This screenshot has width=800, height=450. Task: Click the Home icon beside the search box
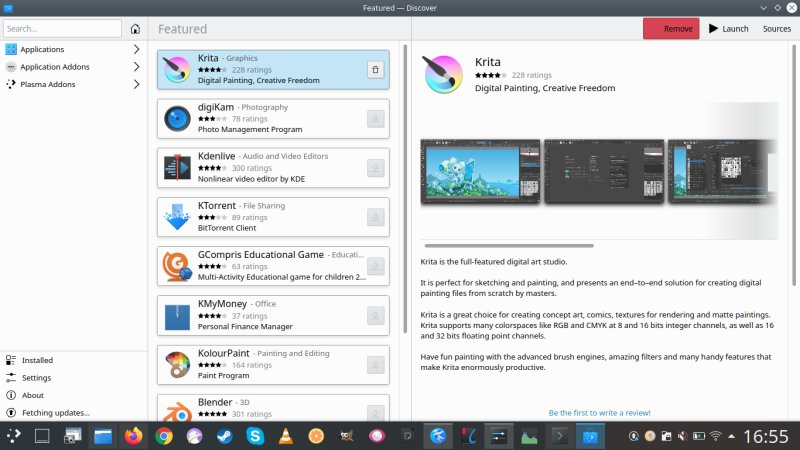coord(135,29)
